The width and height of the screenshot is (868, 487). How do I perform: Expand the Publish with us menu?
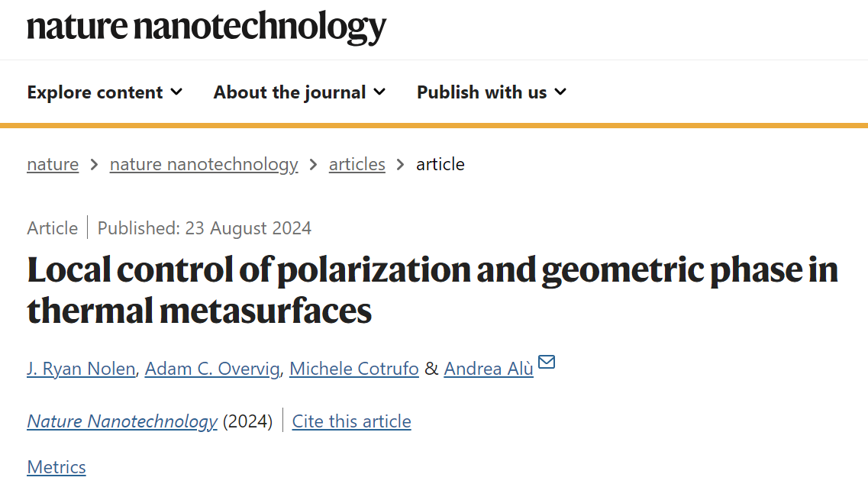[x=492, y=92]
